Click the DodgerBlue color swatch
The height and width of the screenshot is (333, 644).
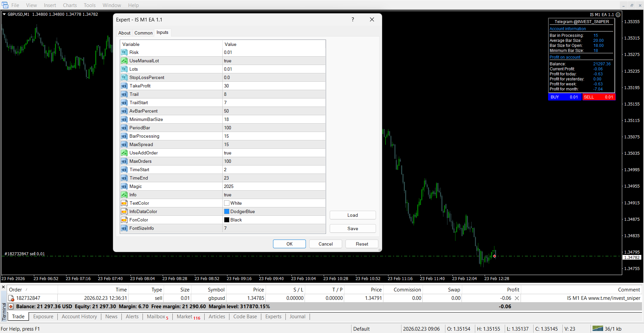[227, 211]
